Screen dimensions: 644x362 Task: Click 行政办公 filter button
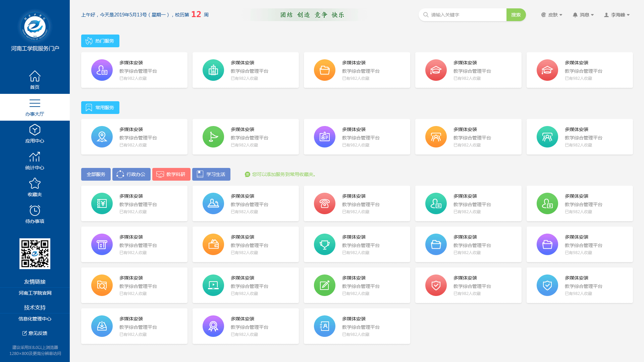pyautogui.click(x=131, y=174)
